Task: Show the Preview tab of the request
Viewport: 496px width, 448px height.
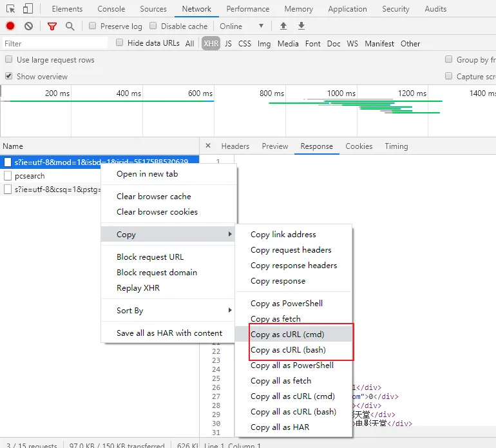Action: tap(275, 146)
